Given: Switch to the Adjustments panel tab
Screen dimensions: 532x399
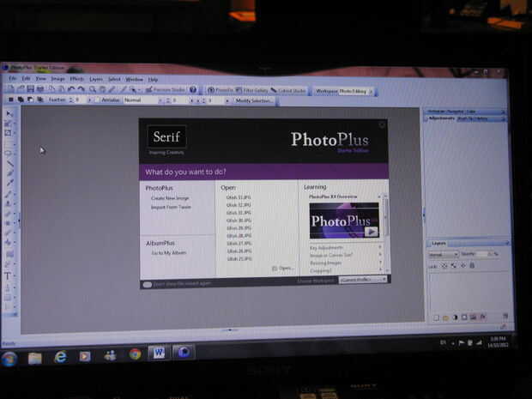Looking at the screenshot, I should [442, 118].
